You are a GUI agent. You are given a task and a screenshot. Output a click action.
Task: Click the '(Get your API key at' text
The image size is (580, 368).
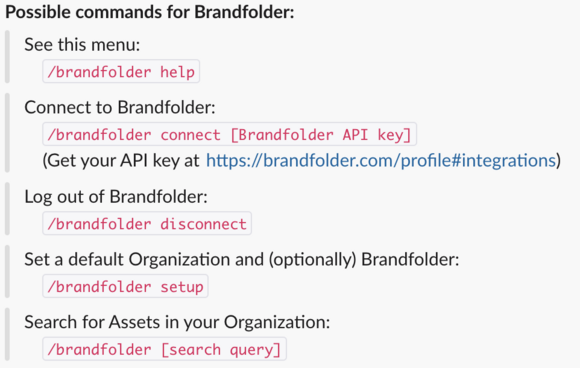[121, 161]
